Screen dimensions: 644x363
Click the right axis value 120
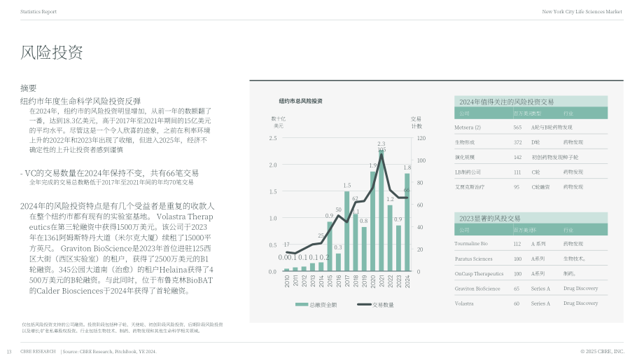point(421,138)
